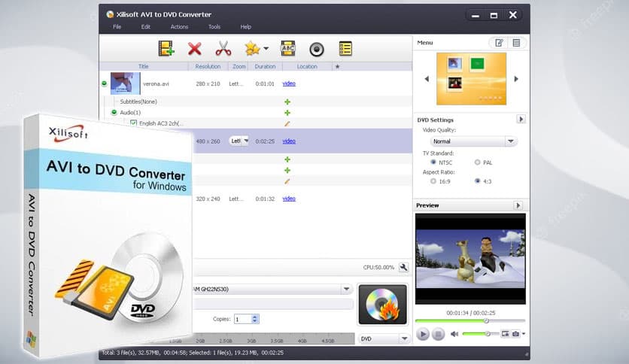
Task: Click the verona.avi thumbnail
Action: point(125,83)
